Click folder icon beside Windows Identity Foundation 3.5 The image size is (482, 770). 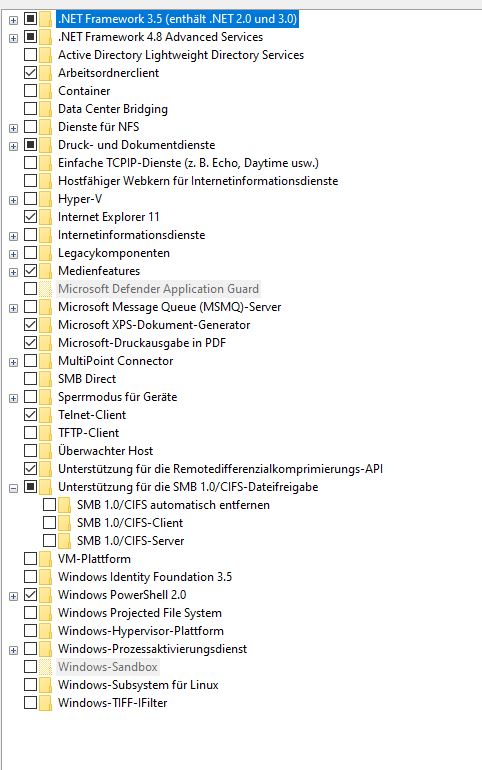coord(46,577)
